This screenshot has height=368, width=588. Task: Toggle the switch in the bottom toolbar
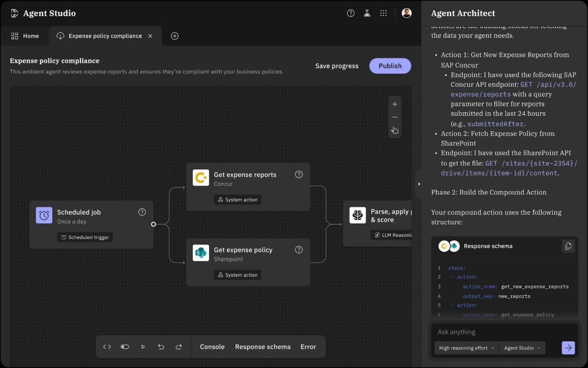[x=125, y=347]
